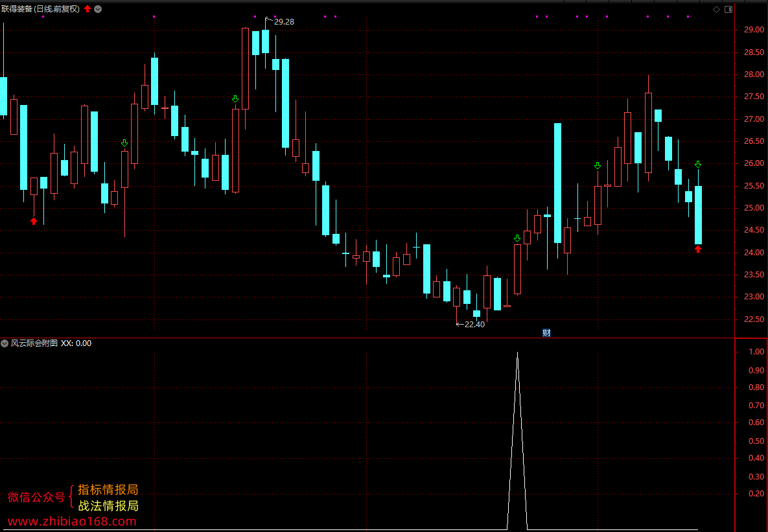Click the 23.50 price axis label
Viewport: 768px width, 532px height.
tap(754, 274)
